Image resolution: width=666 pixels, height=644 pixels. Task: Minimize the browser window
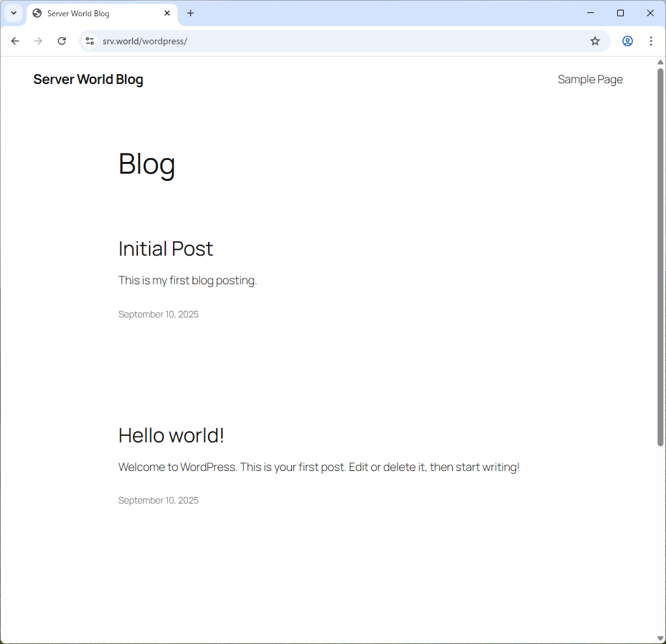tap(591, 13)
